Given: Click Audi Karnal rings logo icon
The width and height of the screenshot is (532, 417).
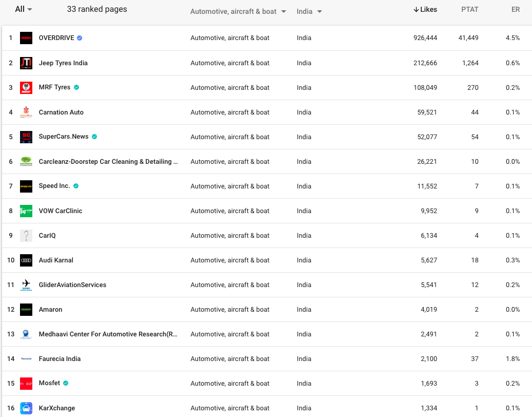Looking at the screenshot, I should coord(26,260).
